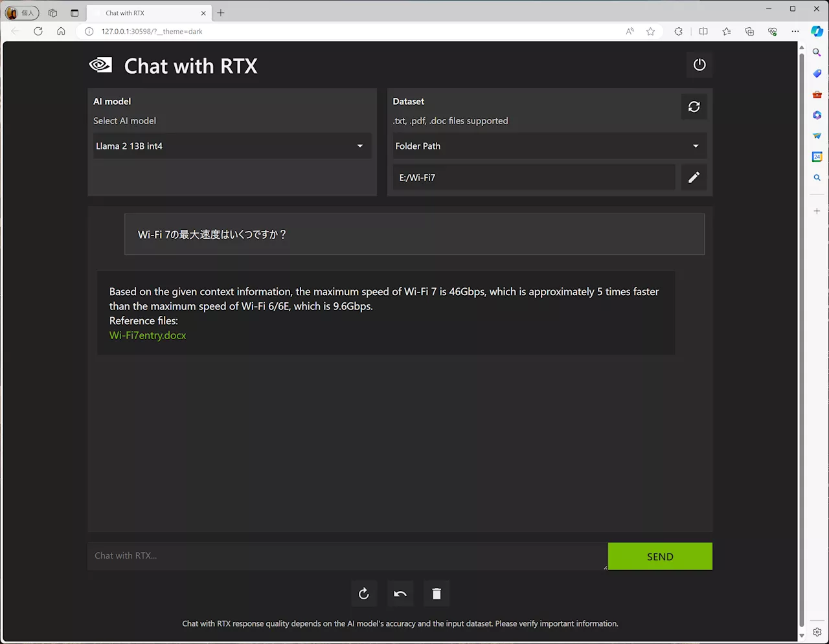Screen dimensions: 829x644
Task: Reload the page using browser refresh
Action: click(x=38, y=31)
